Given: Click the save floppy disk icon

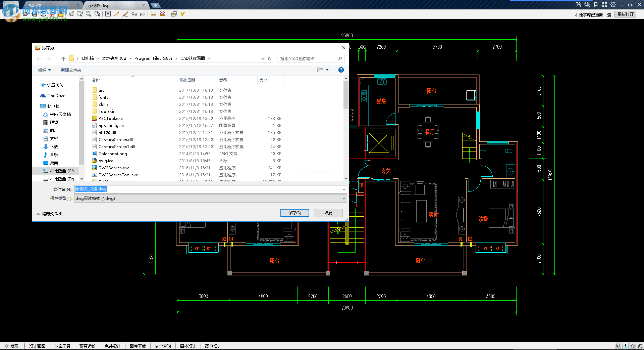Looking at the screenshot, I should tap(35, 14).
